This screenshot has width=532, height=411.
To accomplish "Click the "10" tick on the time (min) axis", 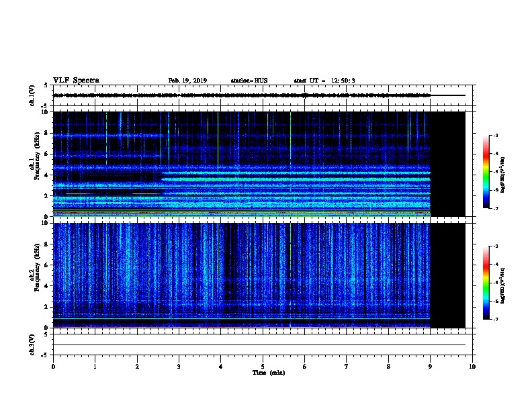I will click(472, 366).
